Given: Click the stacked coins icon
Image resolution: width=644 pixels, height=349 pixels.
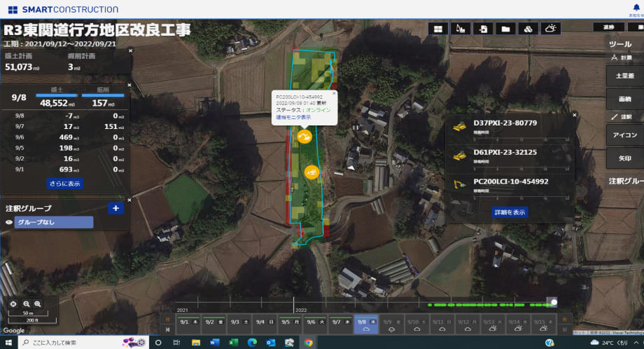Looking at the screenshot, I should pyautogui.click(x=528, y=29).
